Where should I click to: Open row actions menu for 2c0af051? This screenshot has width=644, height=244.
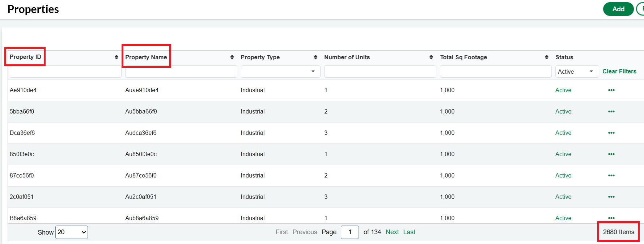pos(611,197)
